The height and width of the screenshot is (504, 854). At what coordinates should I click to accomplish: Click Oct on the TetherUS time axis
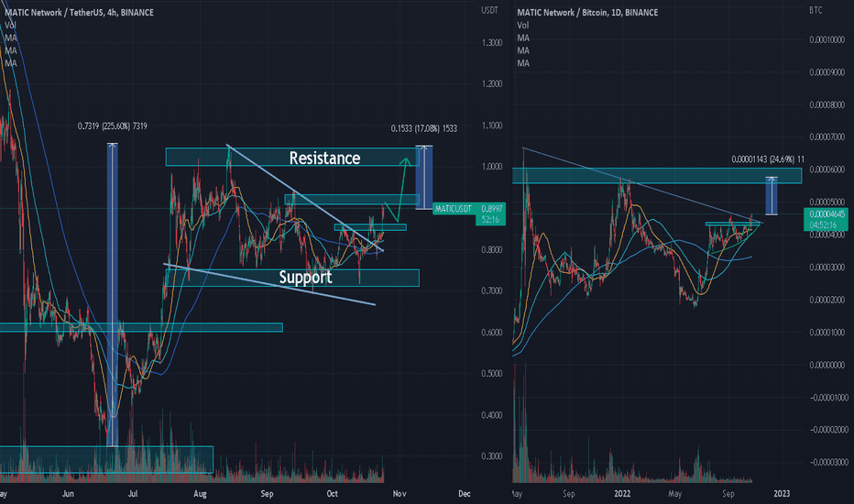pyautogui.click(x=333, y=494)
